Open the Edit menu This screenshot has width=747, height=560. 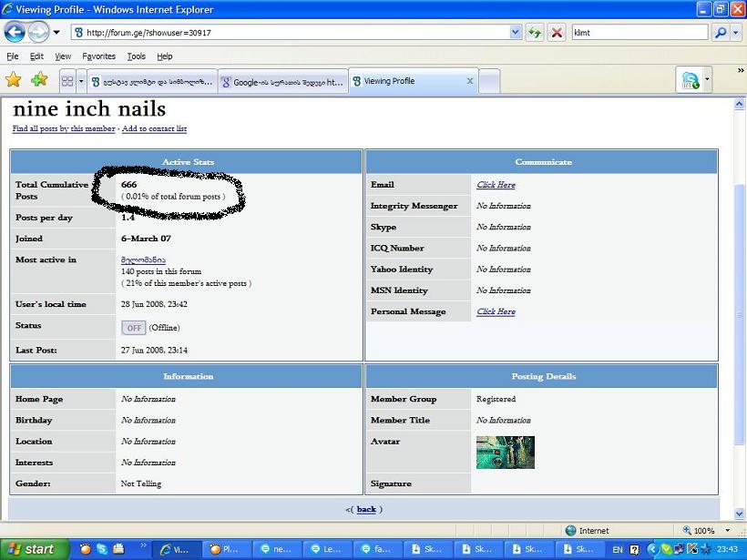pos(36,56)
